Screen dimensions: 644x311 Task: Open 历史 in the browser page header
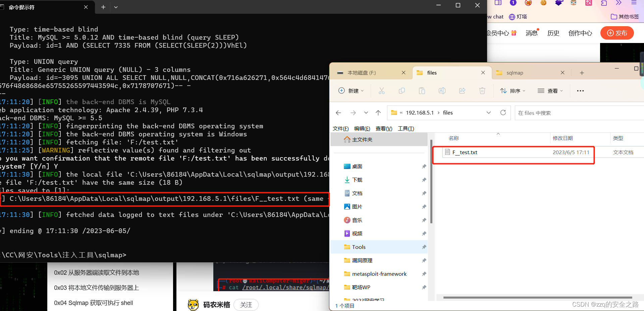553,33
